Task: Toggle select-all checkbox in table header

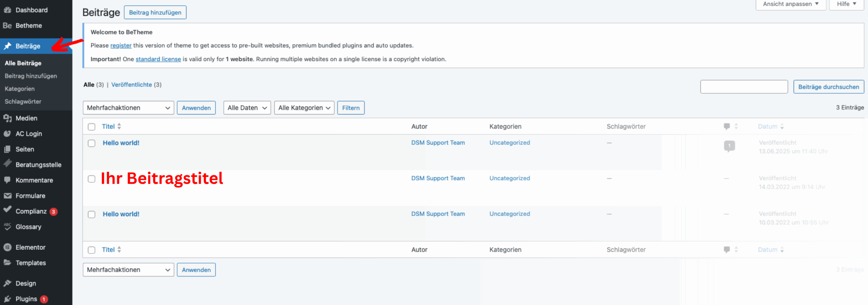Action: coord(92,127)
